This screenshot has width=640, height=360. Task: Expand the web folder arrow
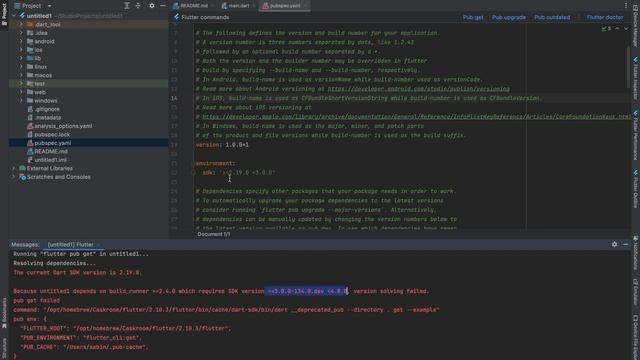(21, 92)
